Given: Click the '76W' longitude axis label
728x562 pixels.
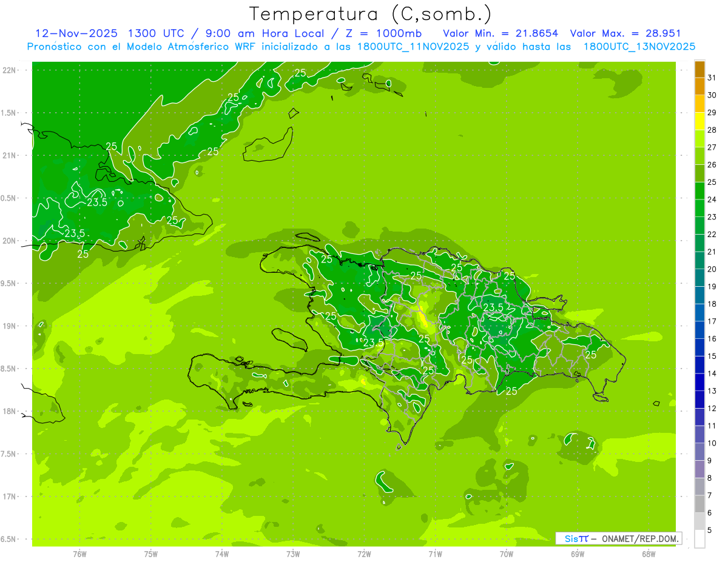Looking at the screenshot, I should pos(79,554).
